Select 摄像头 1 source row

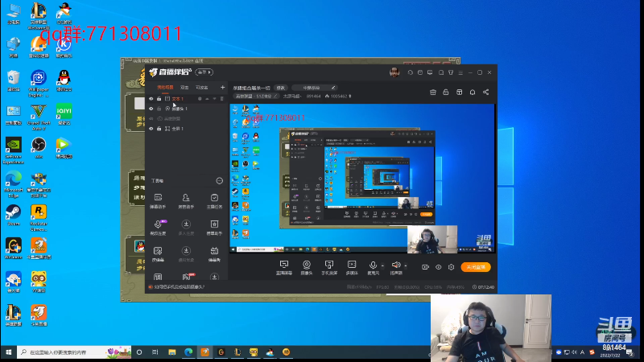click(x=187, y=109)
